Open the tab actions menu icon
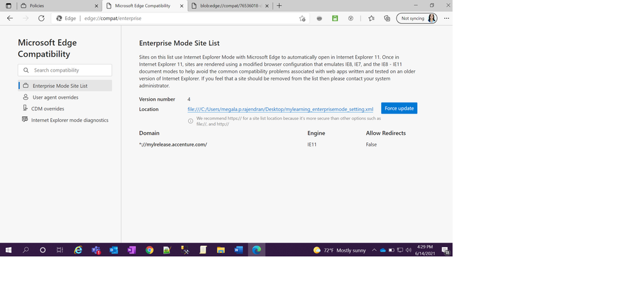Viewport: 644px width, 291px height. pyautogui.click(x=8, y=6)
